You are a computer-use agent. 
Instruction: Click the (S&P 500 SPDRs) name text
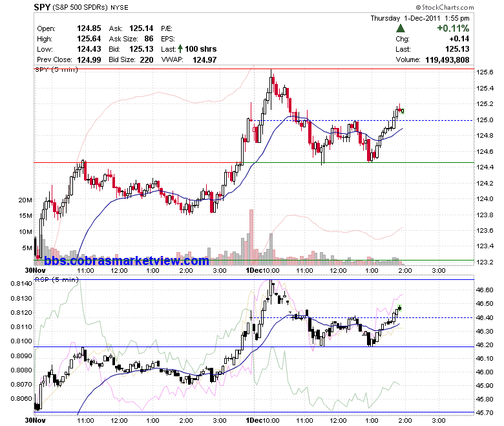(x=80, y=7)
